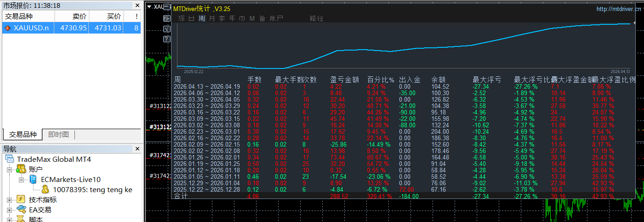Click the 脚本 scripts icon
The width and height of the screenshot is (644, 222).
(x=21, y=219)
